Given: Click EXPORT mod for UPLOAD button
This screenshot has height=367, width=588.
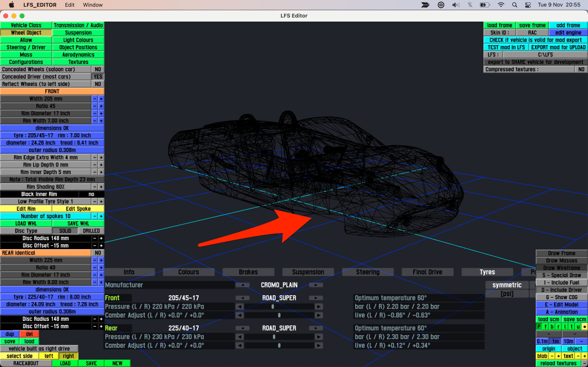Looking at the screenshot, I should pyautogui.click(x=558, y=47).
